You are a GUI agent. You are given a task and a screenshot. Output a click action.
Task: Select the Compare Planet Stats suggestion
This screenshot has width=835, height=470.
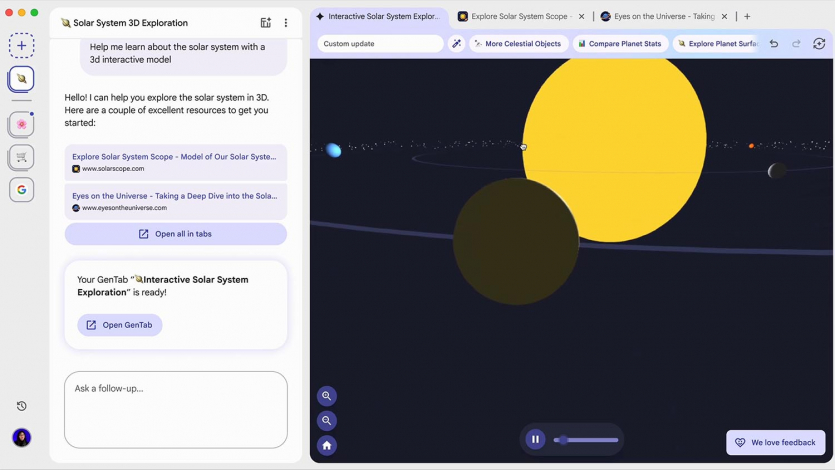point(620,44)
